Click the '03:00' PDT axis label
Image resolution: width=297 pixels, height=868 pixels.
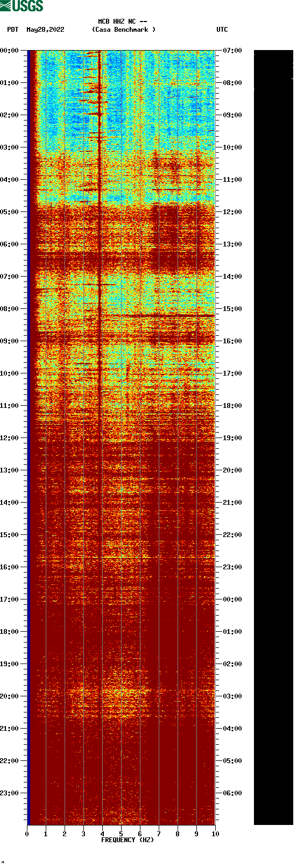10,147
